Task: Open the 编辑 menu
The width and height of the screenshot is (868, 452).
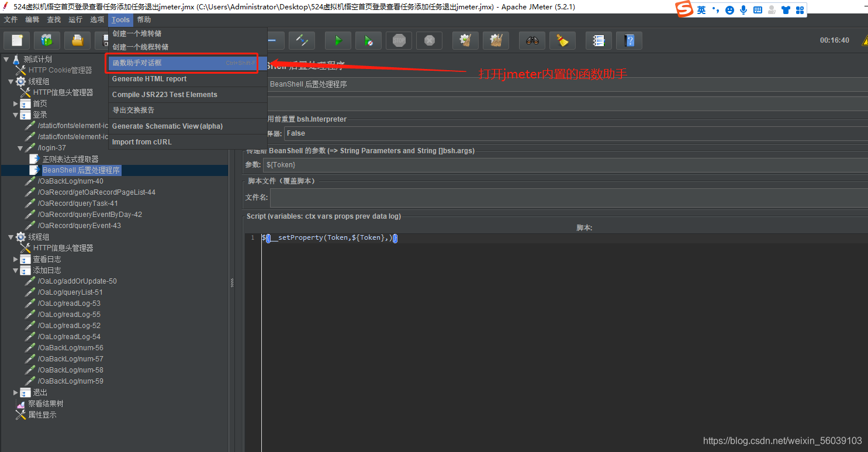Action: click(33, 20)
